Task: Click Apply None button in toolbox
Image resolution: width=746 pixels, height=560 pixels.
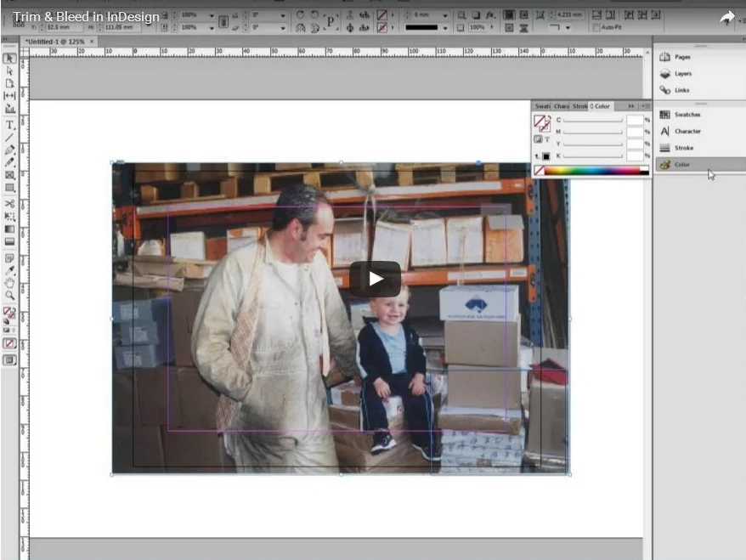Action: coord(9,343)
